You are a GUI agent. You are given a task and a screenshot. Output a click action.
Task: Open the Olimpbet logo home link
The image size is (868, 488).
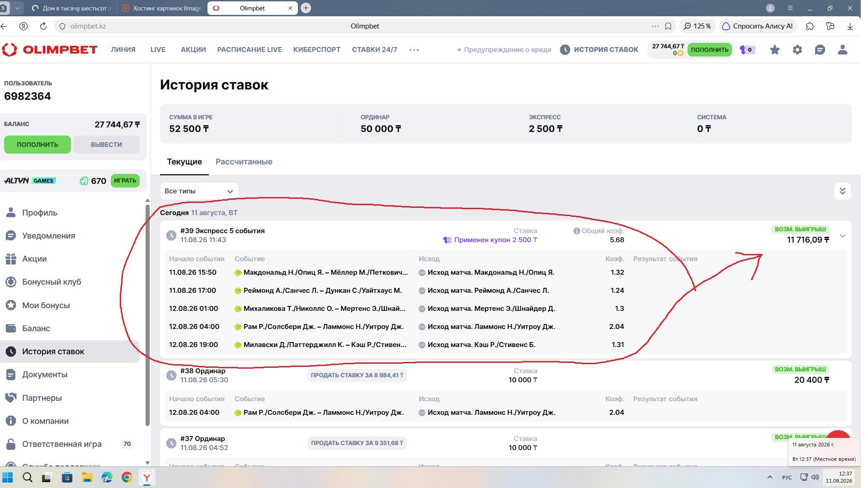(x=49, y=50)
